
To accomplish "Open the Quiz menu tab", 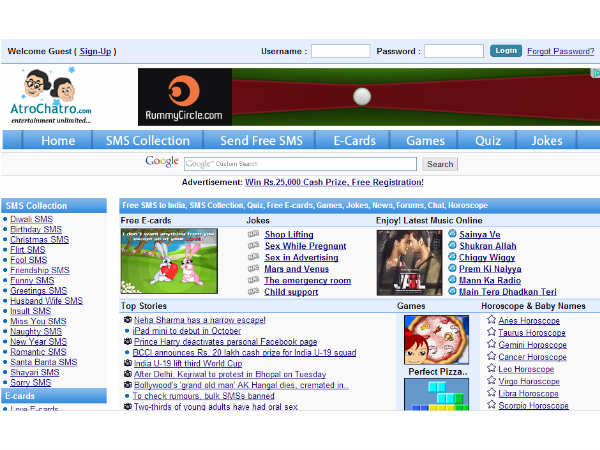I will point(488,140).
